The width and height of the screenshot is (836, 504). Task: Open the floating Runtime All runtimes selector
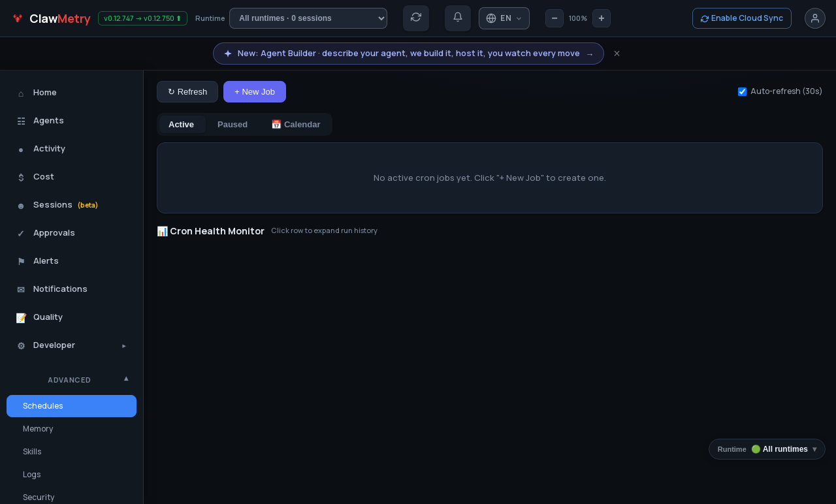tap(767, 449)
